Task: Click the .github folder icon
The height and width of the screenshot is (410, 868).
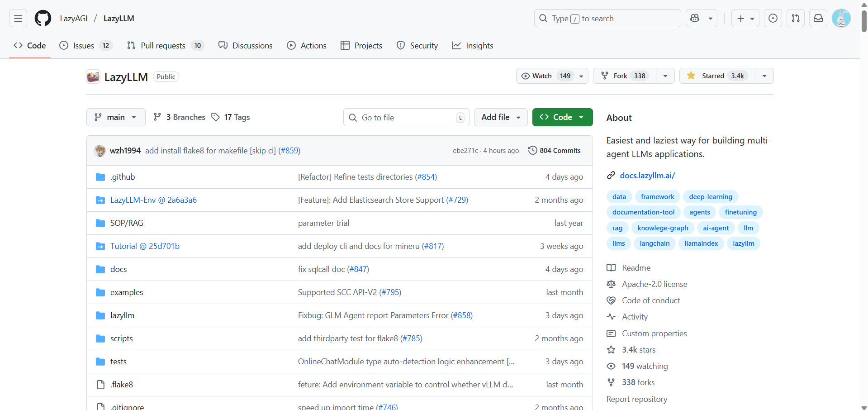Action: coord(100,177)
